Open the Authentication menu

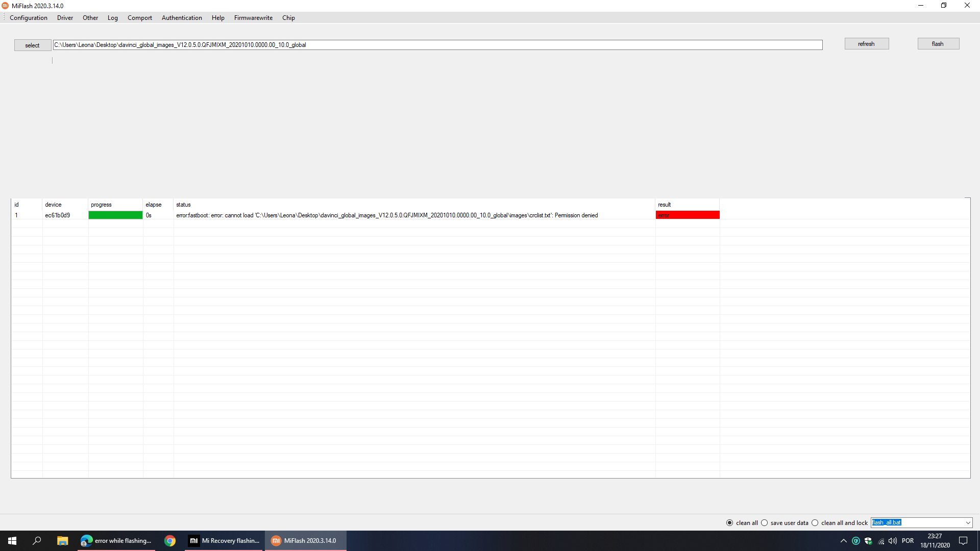(x=182, y=18)
